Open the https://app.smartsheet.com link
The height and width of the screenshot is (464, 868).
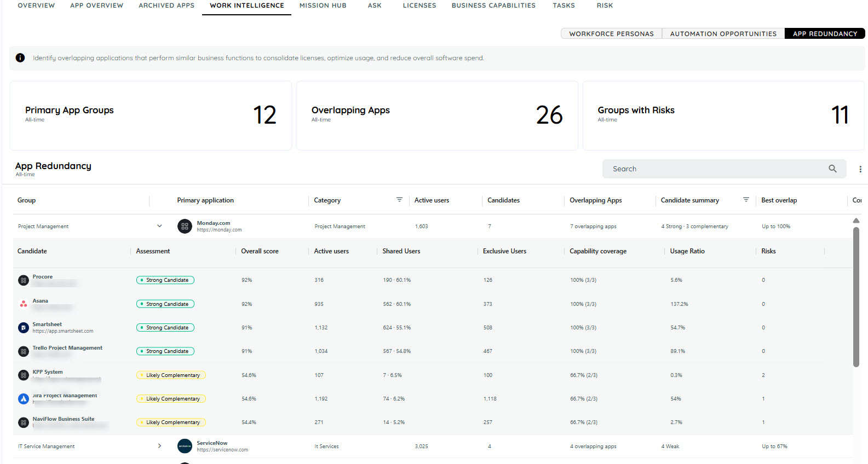pos(63,331)
